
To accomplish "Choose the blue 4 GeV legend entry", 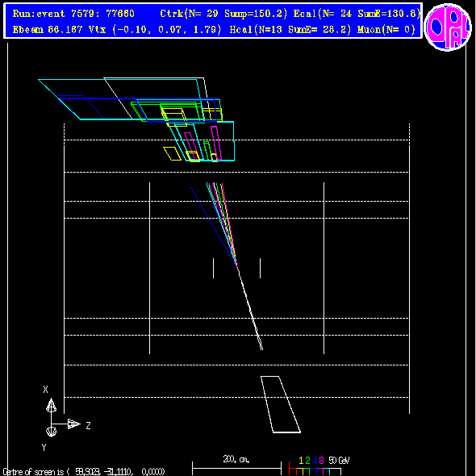I will tap(315, 461).
